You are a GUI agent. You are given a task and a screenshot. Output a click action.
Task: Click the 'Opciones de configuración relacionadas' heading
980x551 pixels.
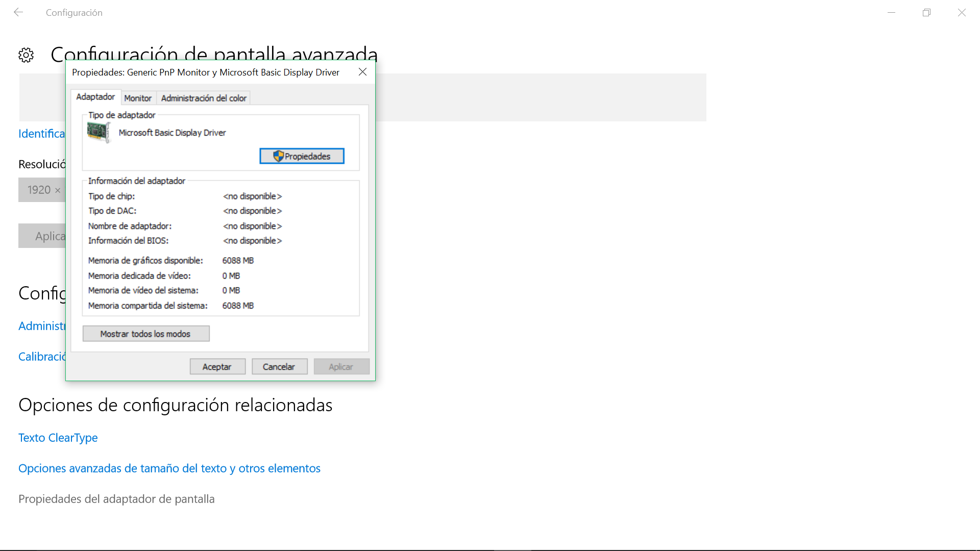[175, 405]
